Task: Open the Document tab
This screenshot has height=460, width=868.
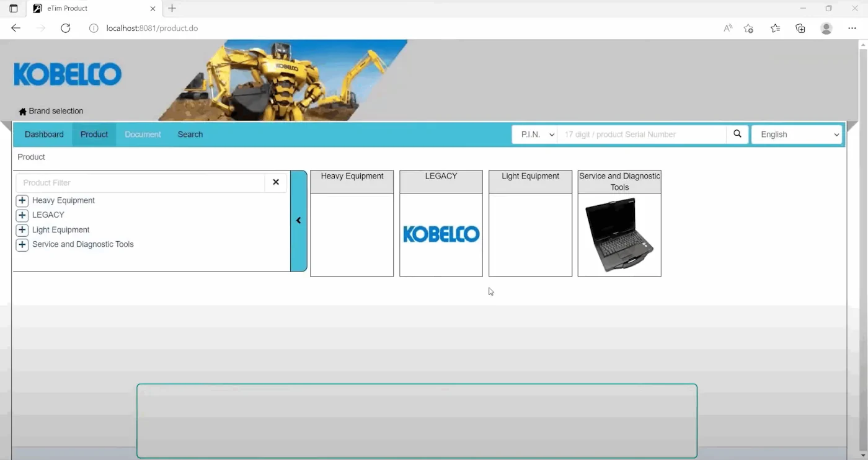Action: tap(143, 135)
